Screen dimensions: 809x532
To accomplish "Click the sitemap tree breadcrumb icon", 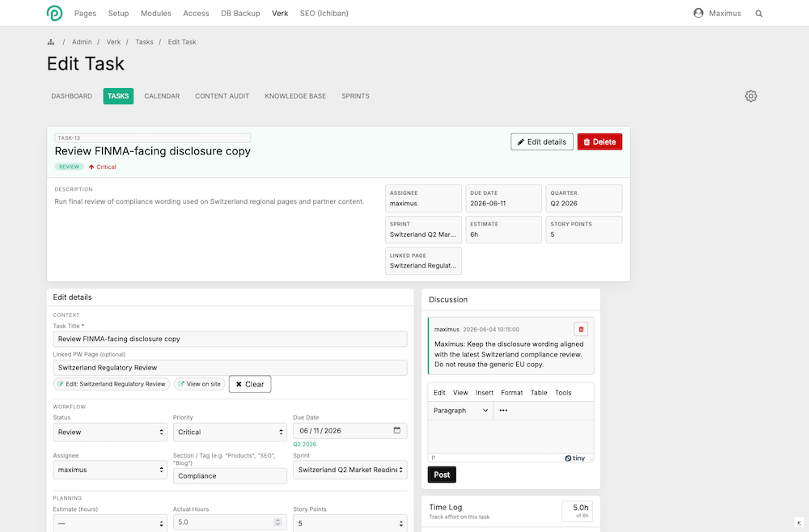I will [x=50, y=42].
